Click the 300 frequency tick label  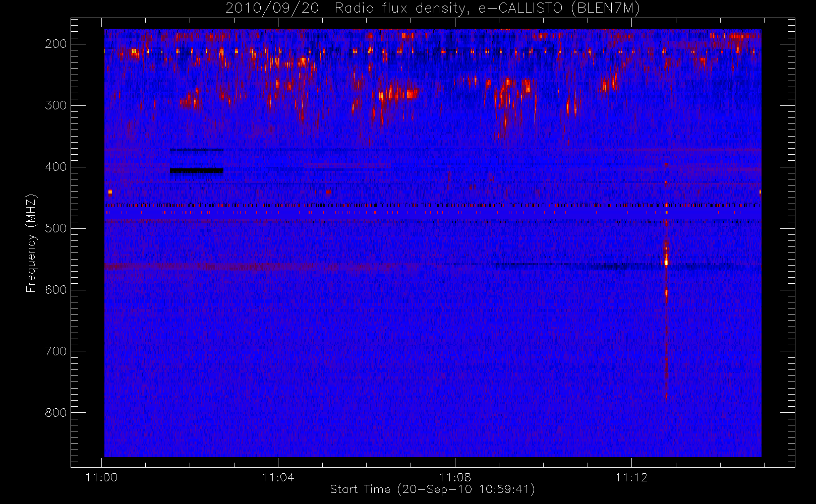click(x=56, y=105)
